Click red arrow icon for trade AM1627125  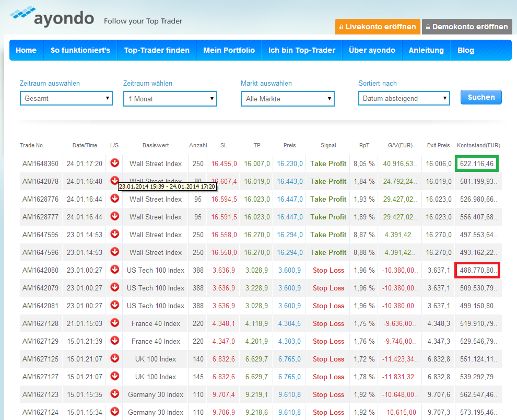pos(115,359)
